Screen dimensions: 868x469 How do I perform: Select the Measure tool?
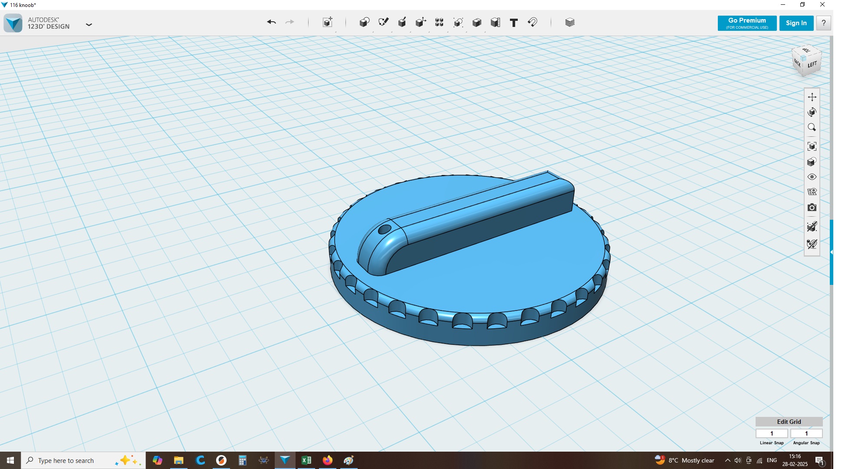(x=495, y=22)
